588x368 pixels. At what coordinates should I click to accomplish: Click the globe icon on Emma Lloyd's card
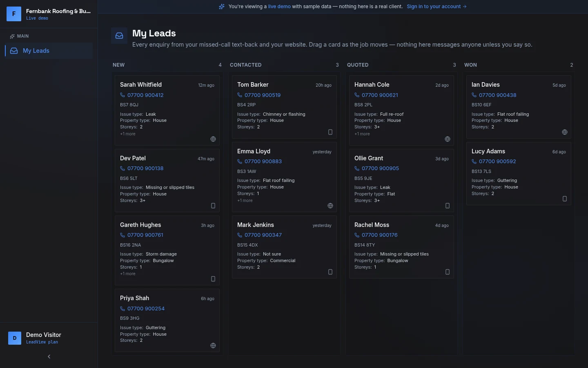tap(330, 206)
